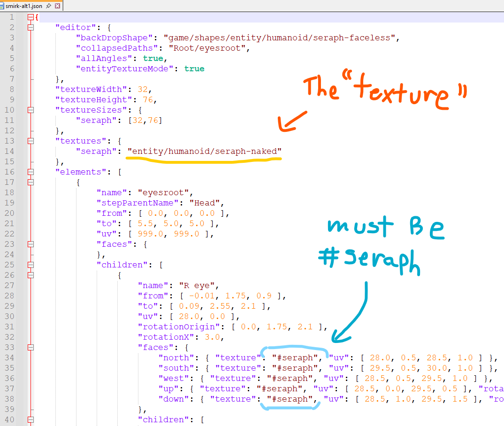The image size is (504, 426).
Task: Fold the empty "faces" block on line 23
Action: [x=31, y=244]
